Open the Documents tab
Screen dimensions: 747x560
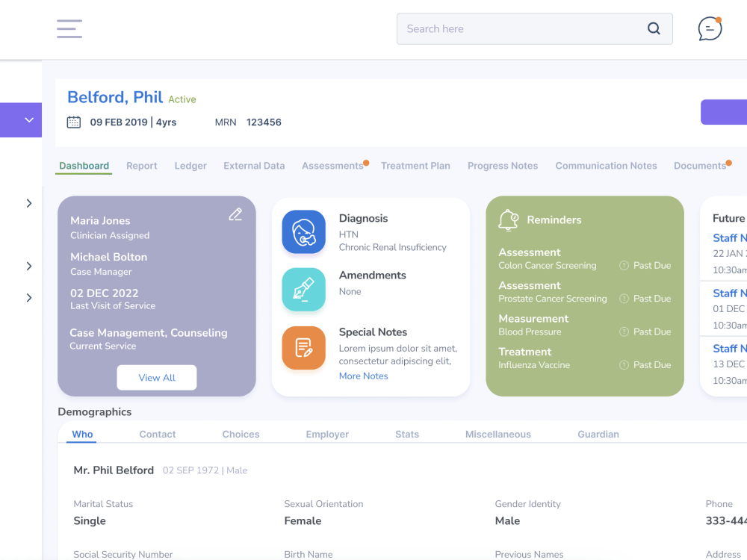(699, 166)
